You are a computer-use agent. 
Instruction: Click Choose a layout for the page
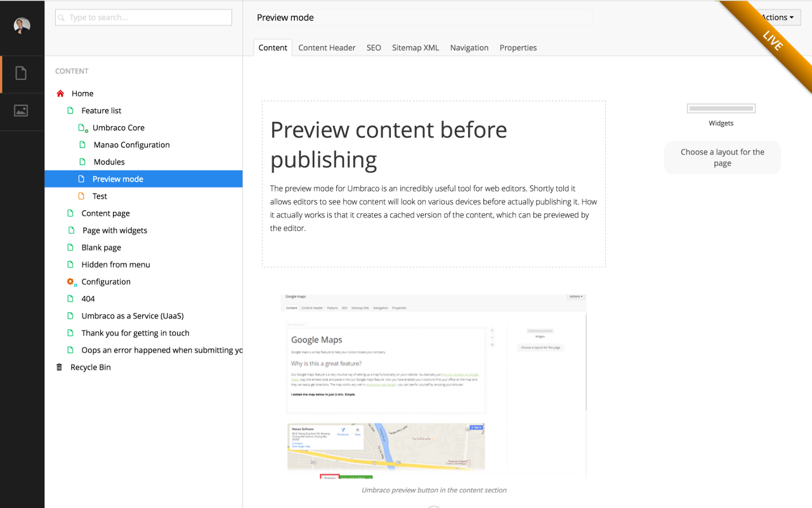pos(723,157)
